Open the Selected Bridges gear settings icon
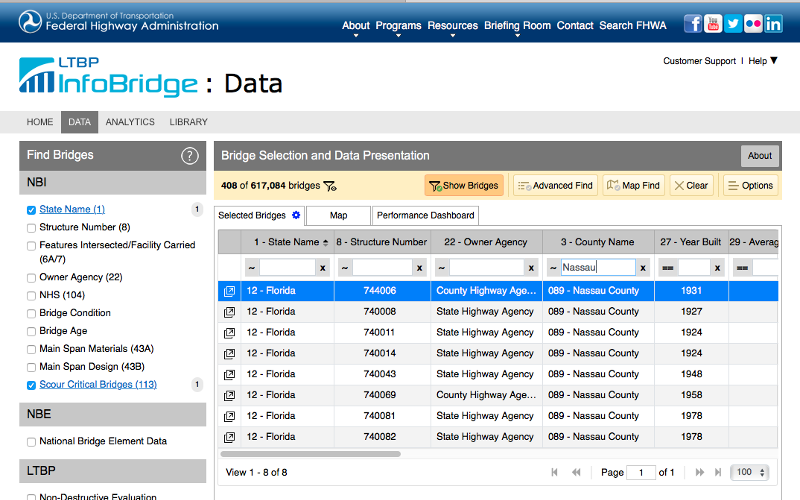This screenshot has height=500, width=800. (x=296, y=215)
